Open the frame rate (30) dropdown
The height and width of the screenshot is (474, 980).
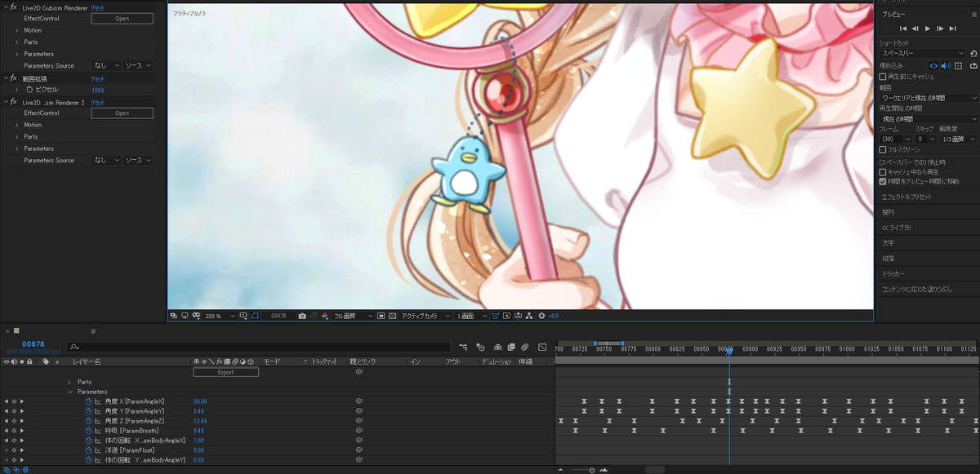pos(896,140)
